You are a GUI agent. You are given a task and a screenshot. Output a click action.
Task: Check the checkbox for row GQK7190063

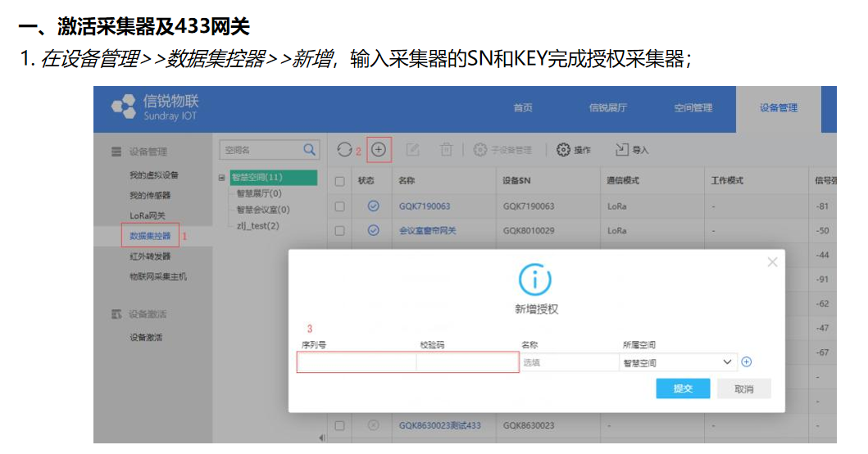tap(340, 207)
